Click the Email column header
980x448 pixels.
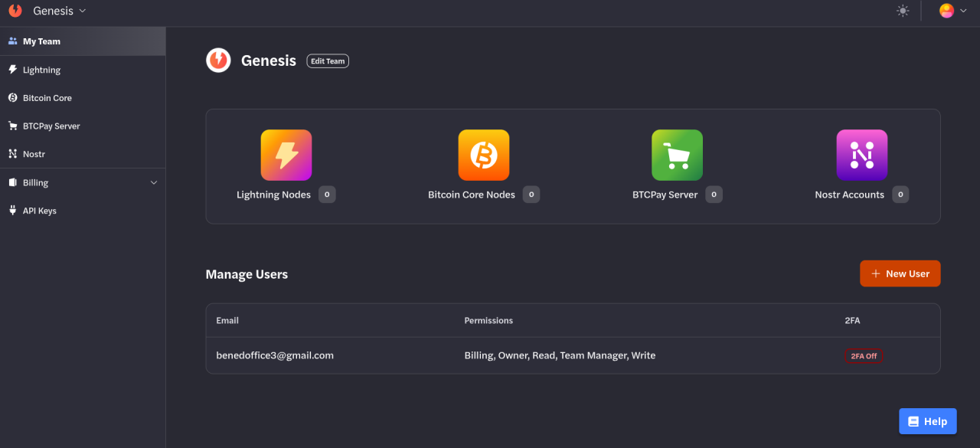227,320
